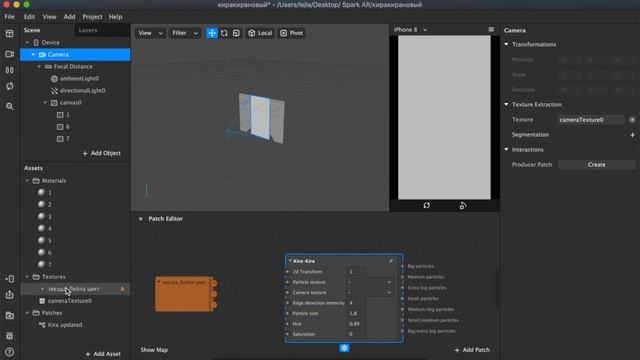Click the pause icon in left sidebar

pos(9,70)
